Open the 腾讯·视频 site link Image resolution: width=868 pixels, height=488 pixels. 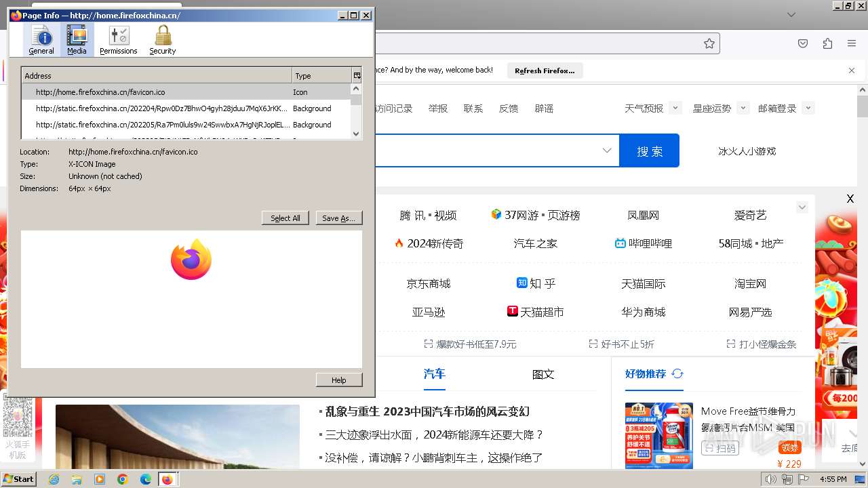[x=428, y=216]
